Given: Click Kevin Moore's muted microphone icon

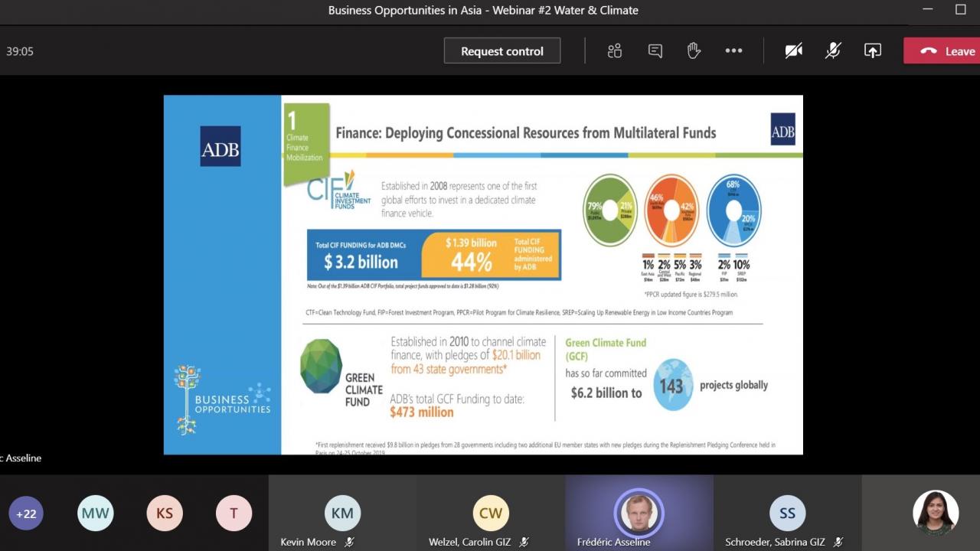Looking at the screenshot, I should click(349, 542).
